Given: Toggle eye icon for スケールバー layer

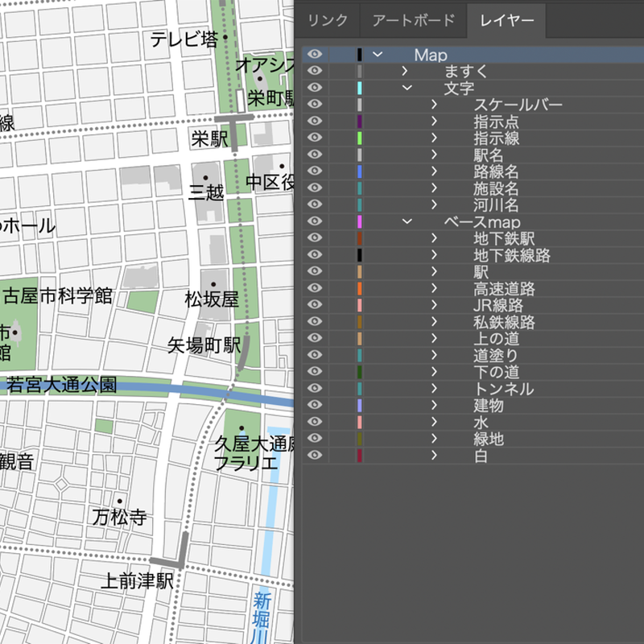Looking at the screenshot, I should (315, 105).
